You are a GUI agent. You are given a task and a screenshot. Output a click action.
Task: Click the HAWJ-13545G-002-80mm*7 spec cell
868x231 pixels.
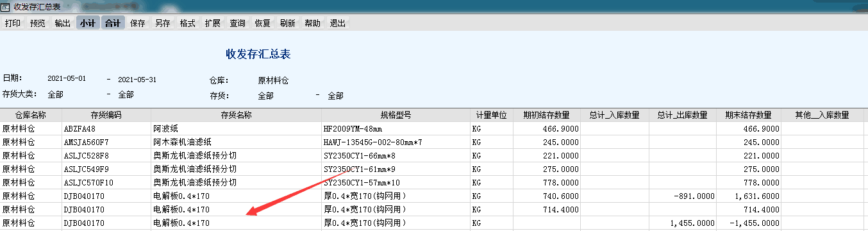click(x=396, y=142)
